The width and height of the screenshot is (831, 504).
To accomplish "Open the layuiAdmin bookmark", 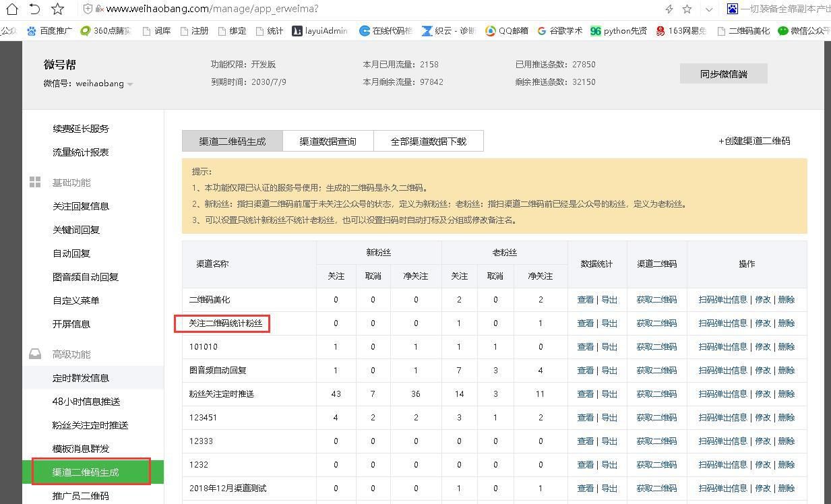I will point(321,30).
